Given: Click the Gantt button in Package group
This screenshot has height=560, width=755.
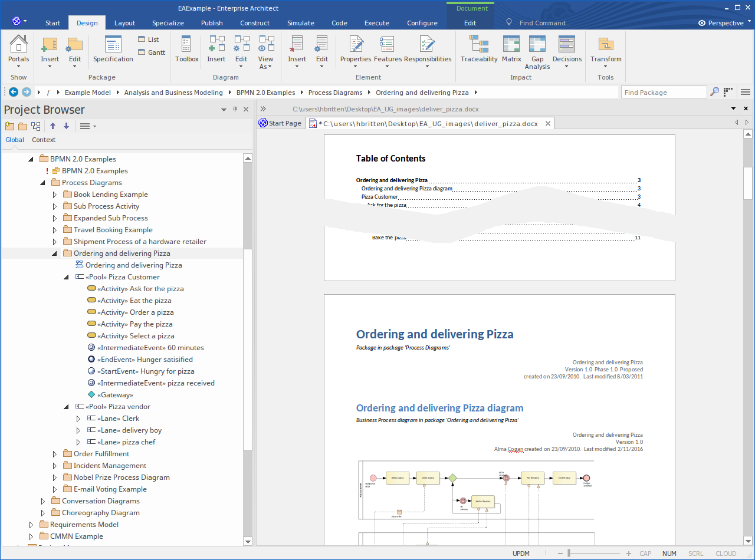Looking at the screenshot, I should pos(152,52).
